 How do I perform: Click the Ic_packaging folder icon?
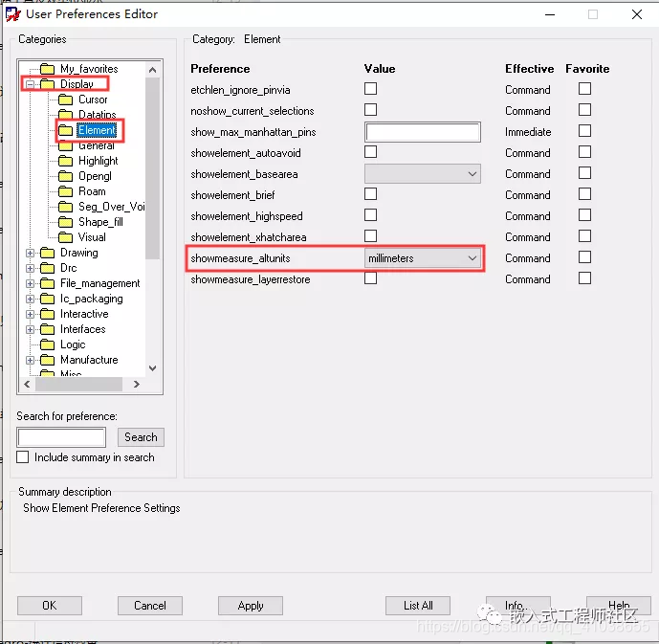[47, 299]
